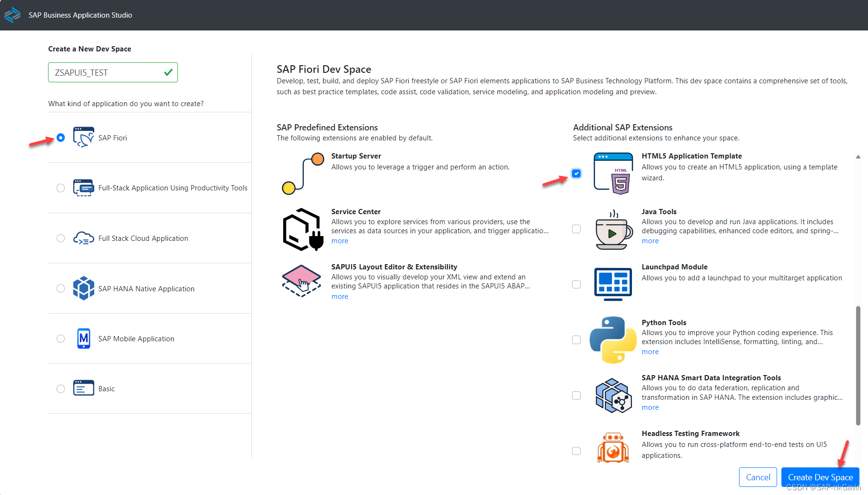Click the 'Headless Testing Framework' title
Viewport: 868px width, 495px height.
690,434
